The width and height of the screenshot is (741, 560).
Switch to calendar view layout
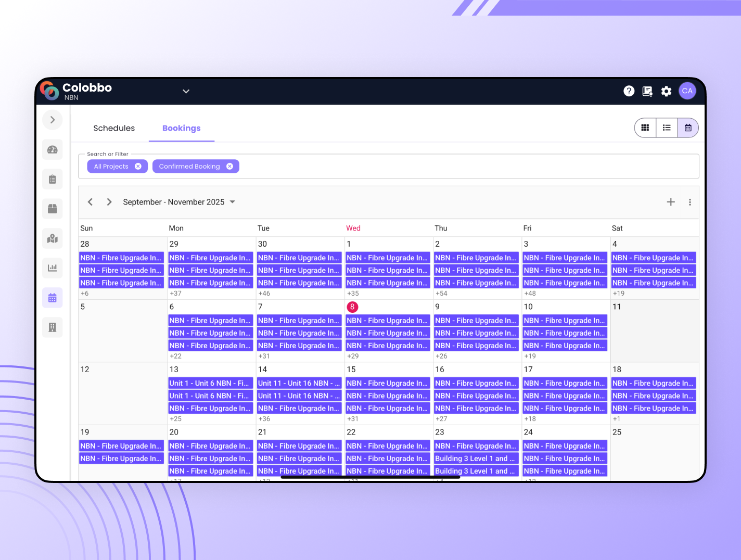[x=688, y=128]
